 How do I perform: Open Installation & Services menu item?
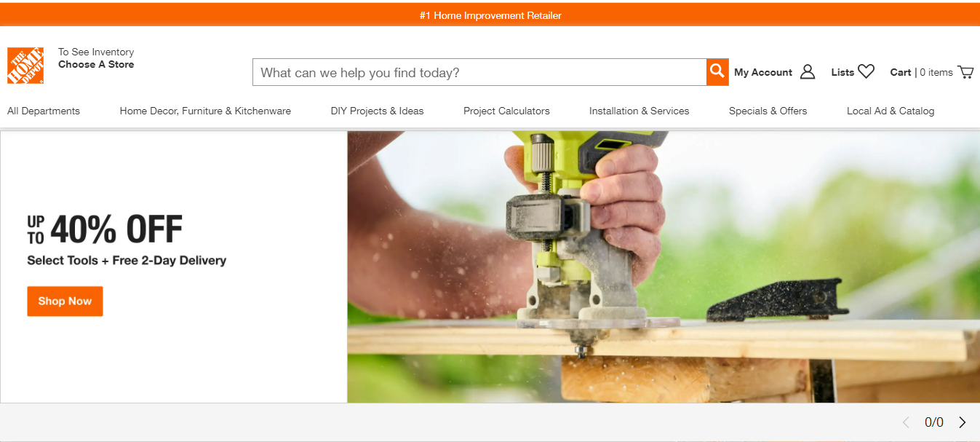(x=639, y=111)
